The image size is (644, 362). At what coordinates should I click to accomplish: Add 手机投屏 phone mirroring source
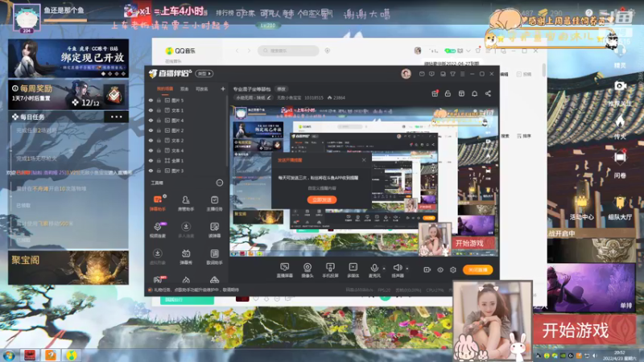[330, 270]
